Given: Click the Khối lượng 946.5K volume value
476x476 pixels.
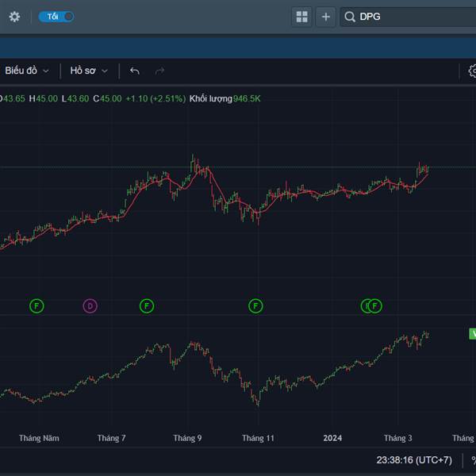Looking at the screenshot, I should coord(225,98).
